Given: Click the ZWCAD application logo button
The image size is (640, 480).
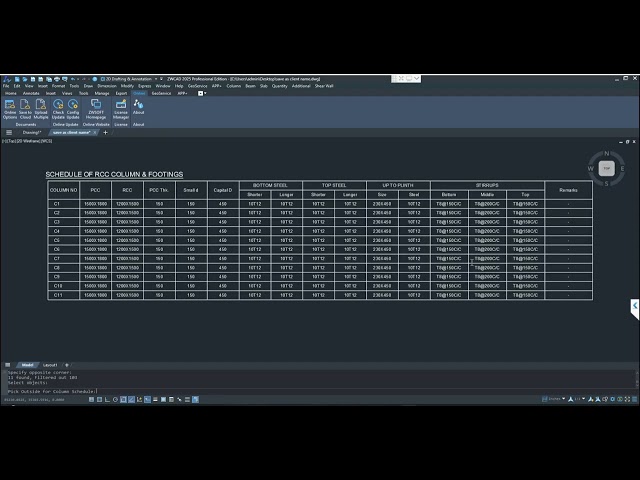Looking at the screenshot, I should click(x=7, y=80).
